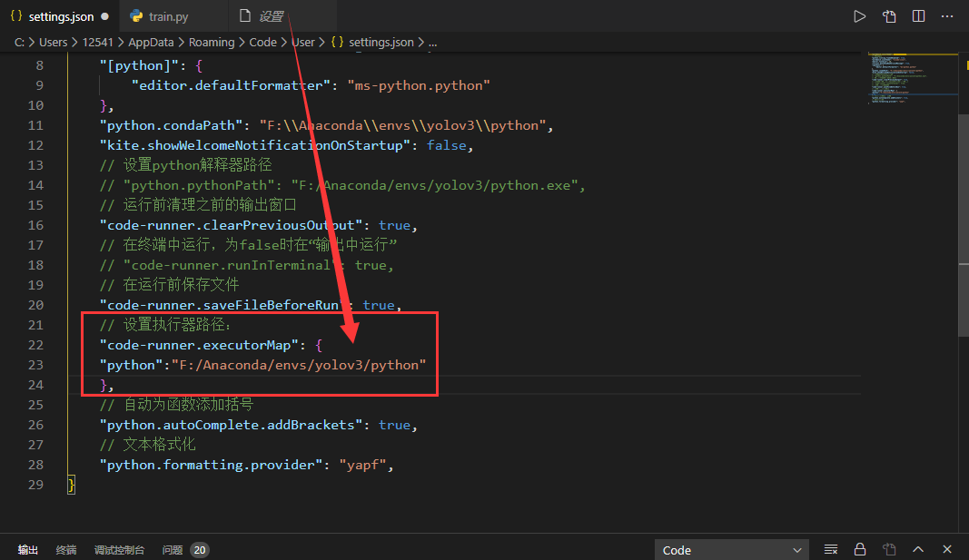
Task: Open the trailing ellipsis breadcrumb
Action: point(432,43)
